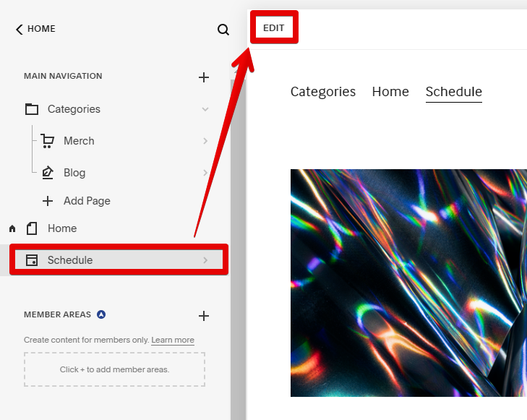Open Schedule in the site preview navigation
This screenshot has width=527, height=420.
[x=453, y=92]
